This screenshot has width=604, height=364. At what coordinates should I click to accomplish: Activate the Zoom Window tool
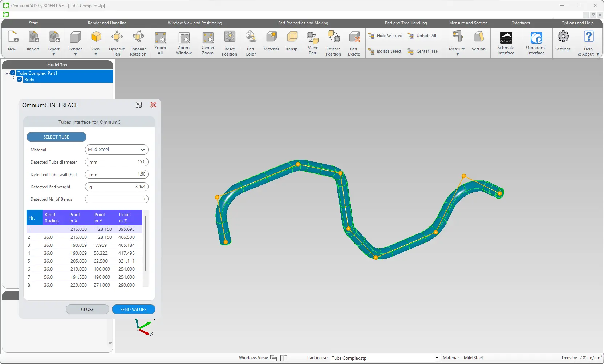(184, 37)
